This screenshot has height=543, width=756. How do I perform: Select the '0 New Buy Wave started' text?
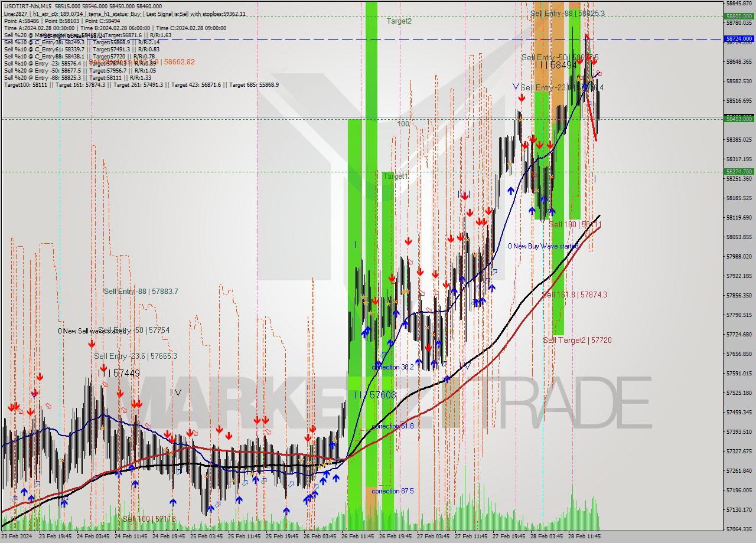click(543, 246)
